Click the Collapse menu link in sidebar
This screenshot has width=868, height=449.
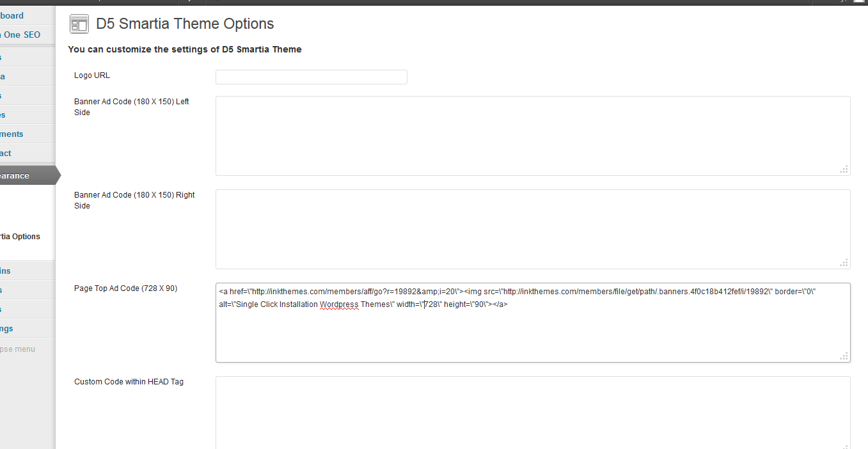18,349
